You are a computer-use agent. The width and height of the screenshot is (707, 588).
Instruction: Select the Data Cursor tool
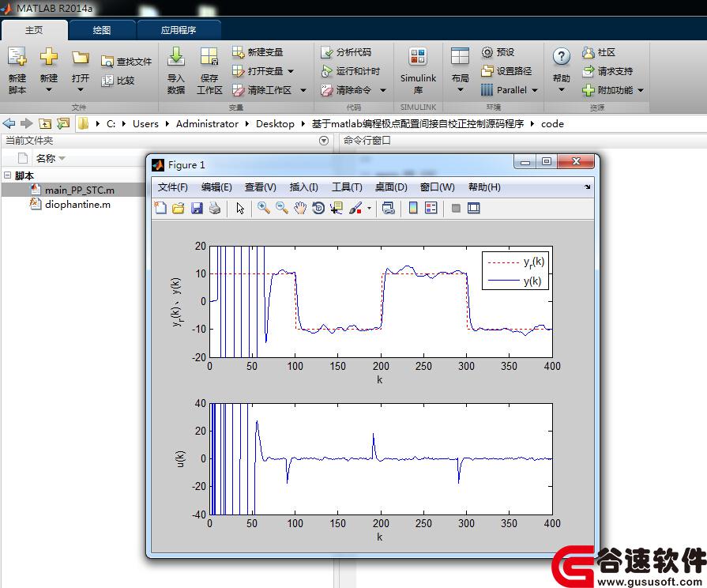tap(337, 208)
